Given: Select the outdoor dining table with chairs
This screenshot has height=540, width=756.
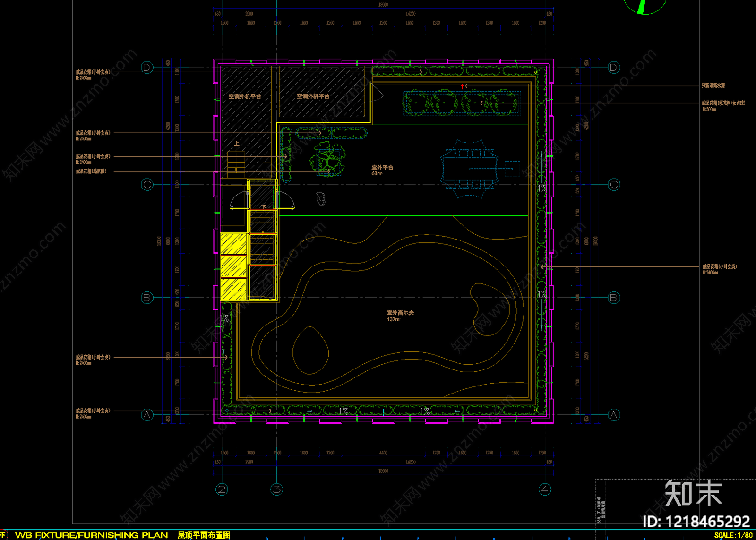Looking at the screenshot, I should tap(469, 168).
